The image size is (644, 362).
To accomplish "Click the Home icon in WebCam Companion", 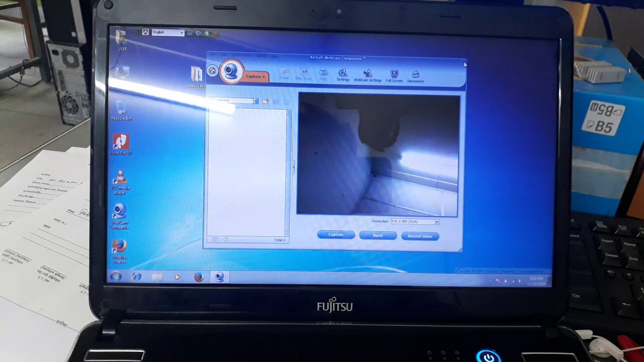I will point(212,71).
